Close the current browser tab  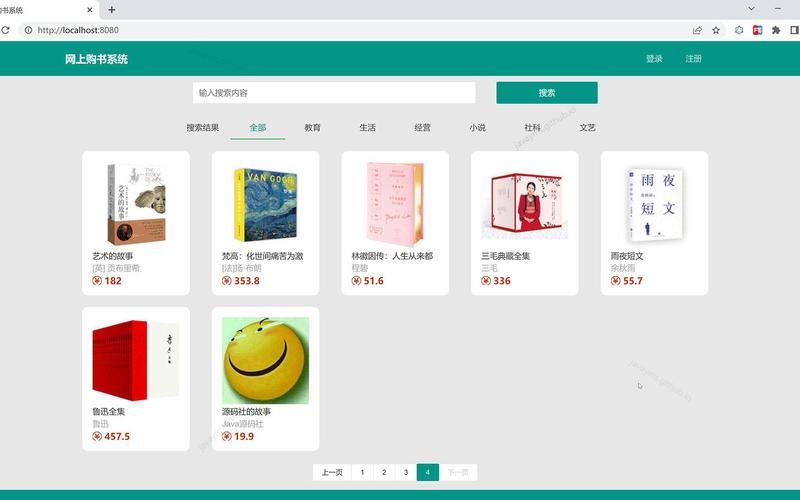[90, 10]
